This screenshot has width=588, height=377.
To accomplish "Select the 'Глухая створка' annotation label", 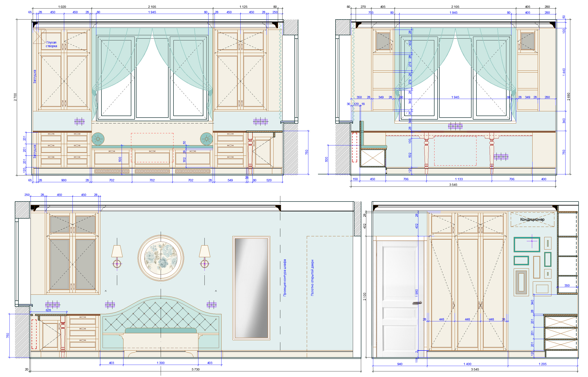I will point(51,44).
